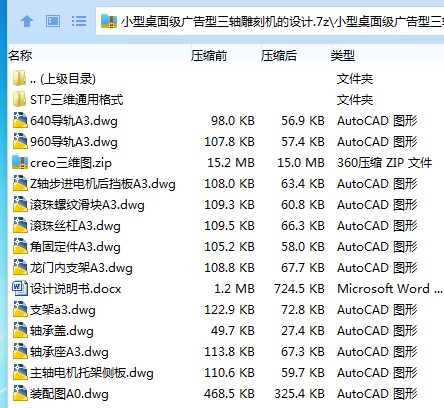
Task: Click the icon of 轴承座A3.dwg
Action: pos(20,351)
